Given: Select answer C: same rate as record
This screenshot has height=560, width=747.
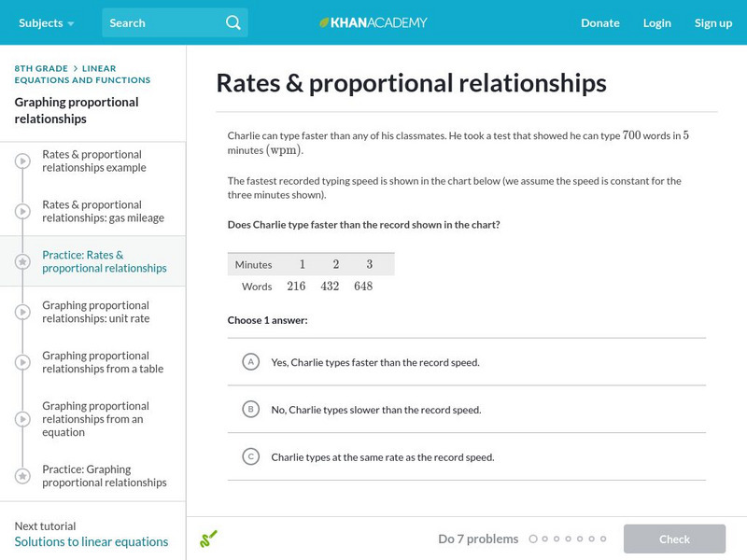Looking at the screenshot, I should coord(250,456).
